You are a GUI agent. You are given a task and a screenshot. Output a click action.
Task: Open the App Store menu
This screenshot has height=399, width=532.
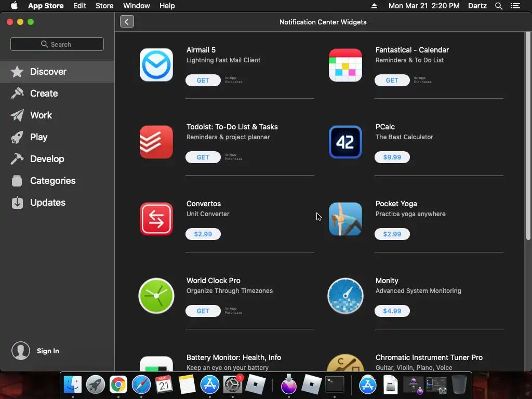pyautogui.click(x=46, y=6)
